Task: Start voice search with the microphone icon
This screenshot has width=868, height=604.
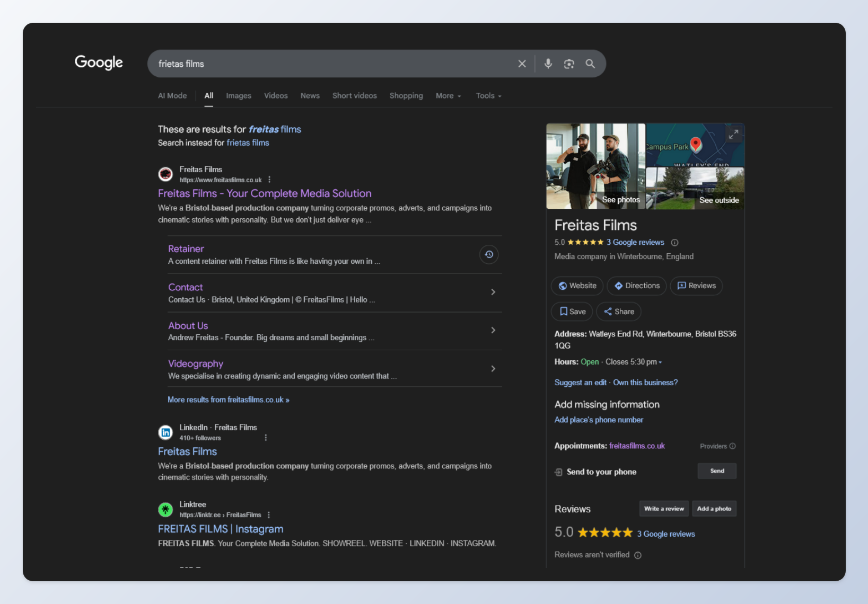Action: (548, 64)
